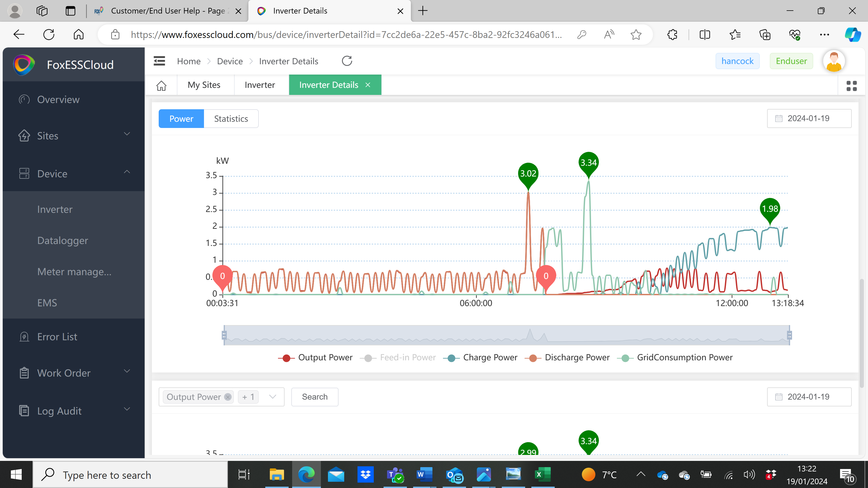Click the Search button

[x=314, y=397]
